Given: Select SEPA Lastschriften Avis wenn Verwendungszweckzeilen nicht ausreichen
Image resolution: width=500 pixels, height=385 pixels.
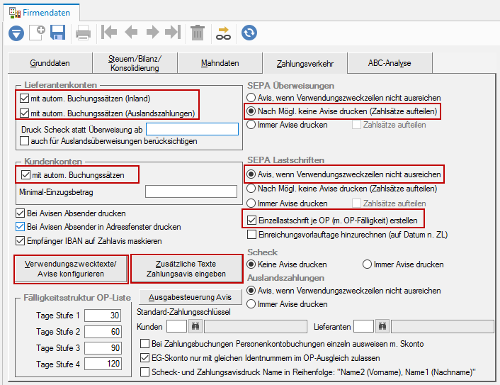Looking at the screenshot, I should (x=251, y=174).
